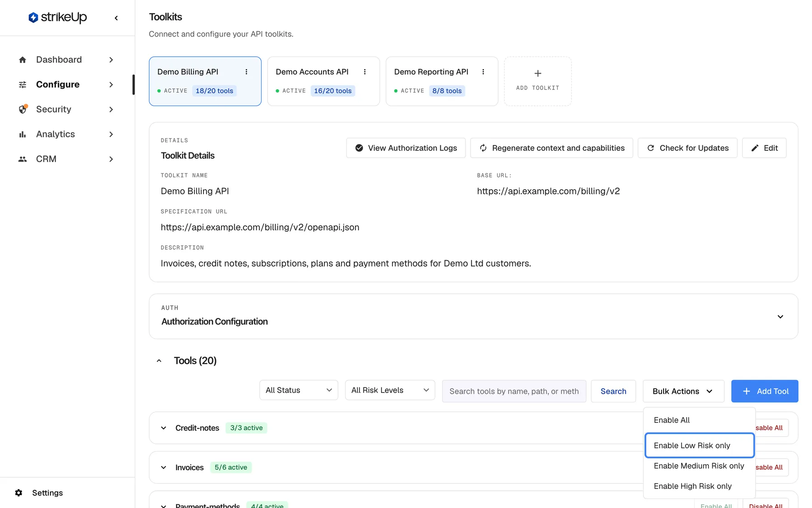Click the Security shield icon

(x=23, y=109)
